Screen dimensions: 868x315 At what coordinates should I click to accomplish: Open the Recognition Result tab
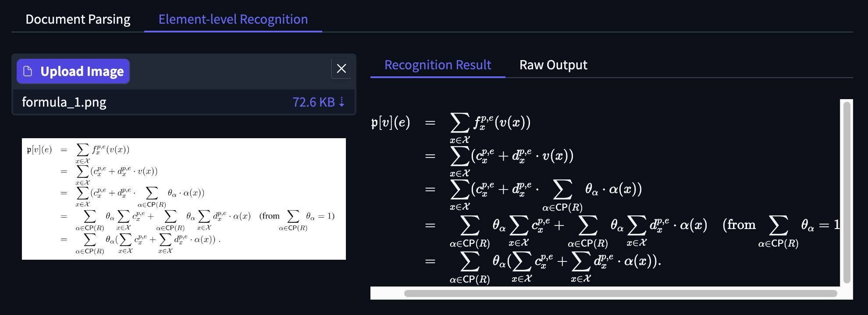tap(438, 65)
